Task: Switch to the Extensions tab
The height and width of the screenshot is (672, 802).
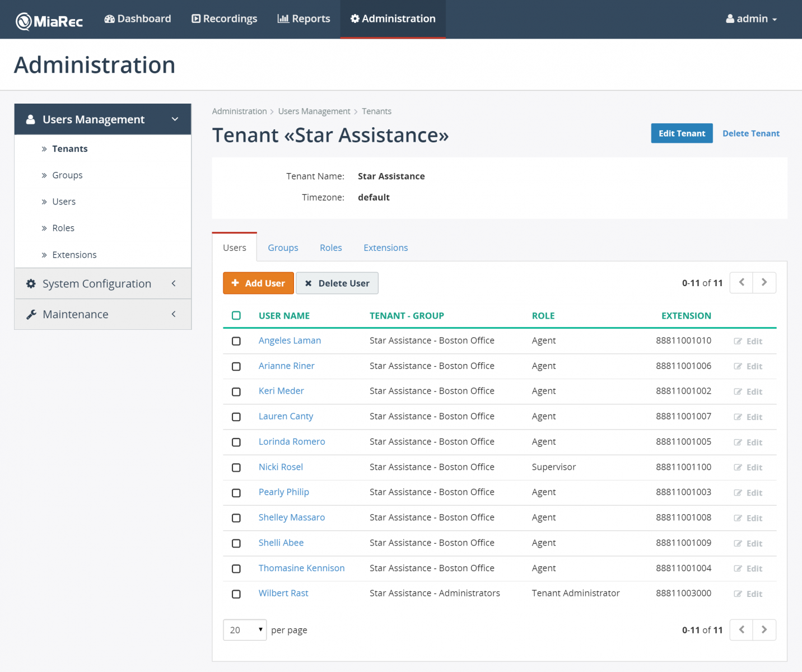Action: pos(386,248)
